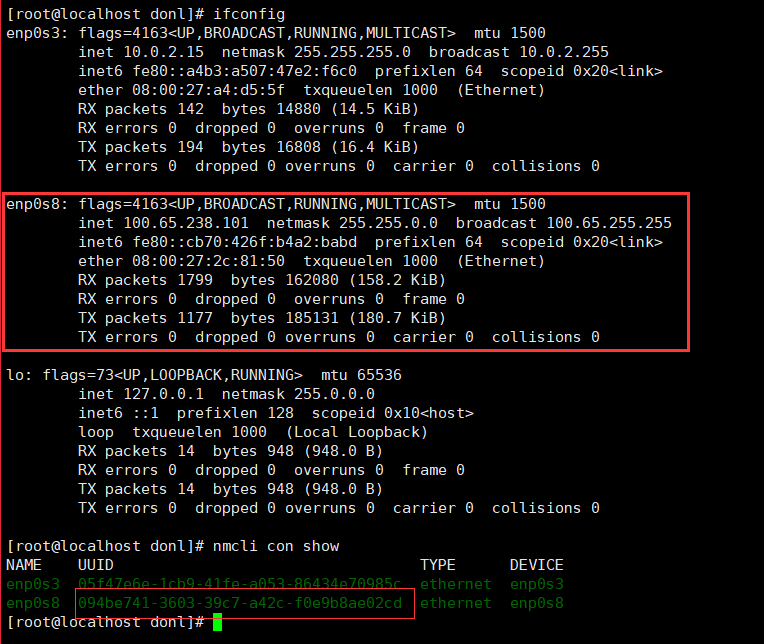Select UUID 05f47e6e-1cb9-41fe-a053-86434e70985c
764x644 pixels.
pyautogui.click(x=240, y=584)
